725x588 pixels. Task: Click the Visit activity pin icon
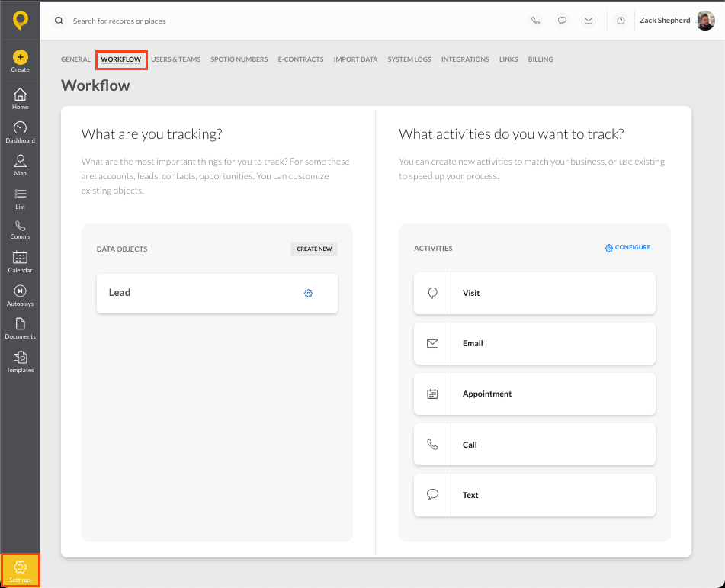[x=433, y=293]
